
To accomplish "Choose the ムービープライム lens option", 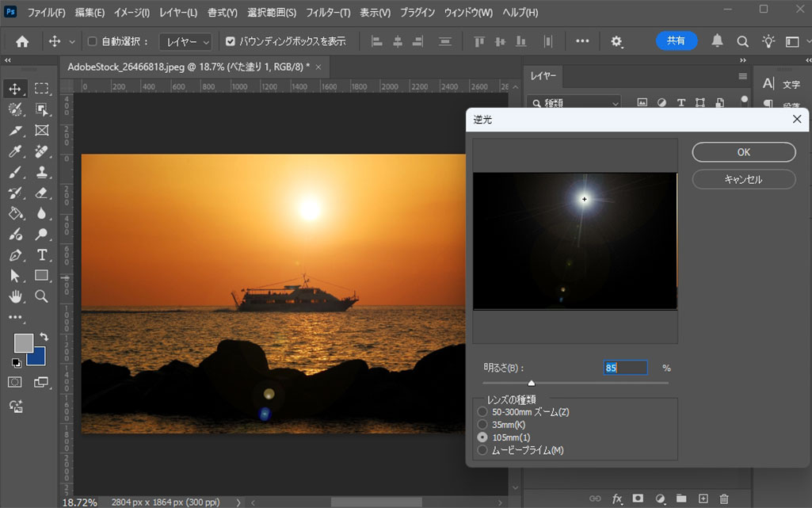I will point(482,450).
